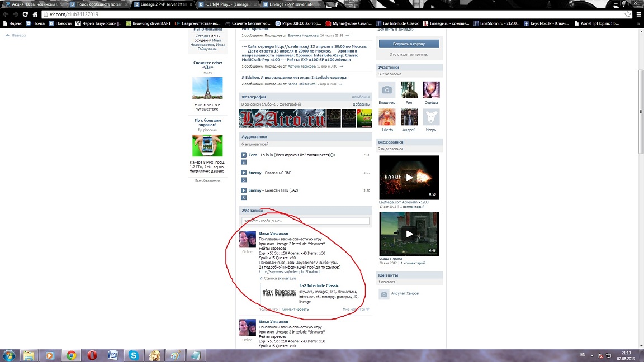644x362 pixels.
Task: Open the Lineage.ru bookmark
Action: click(446, 23)
